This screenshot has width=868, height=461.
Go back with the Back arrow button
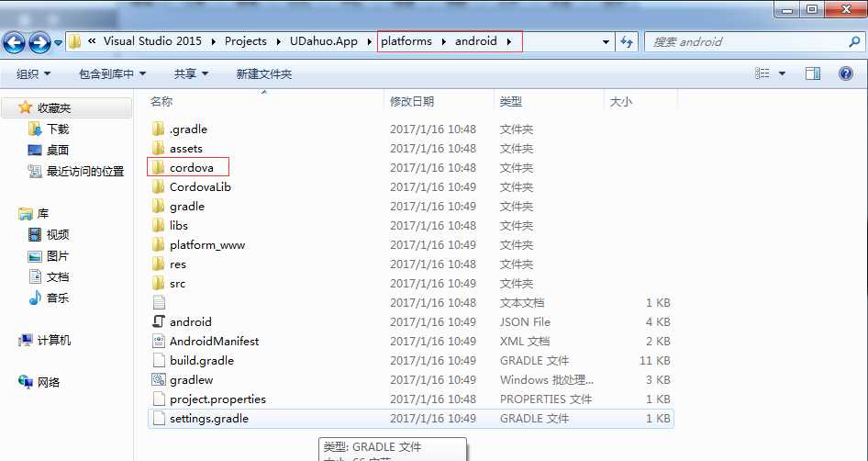(15, 42)
